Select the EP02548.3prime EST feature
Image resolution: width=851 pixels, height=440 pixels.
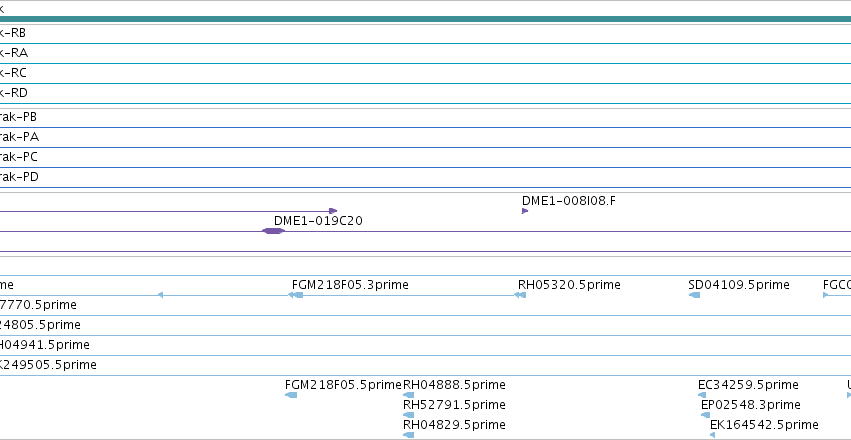[706, 415]
